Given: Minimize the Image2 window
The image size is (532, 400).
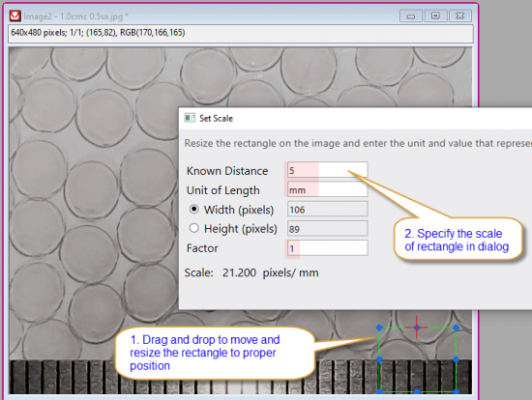Looking at the screenshot, I should coord(411,15).
